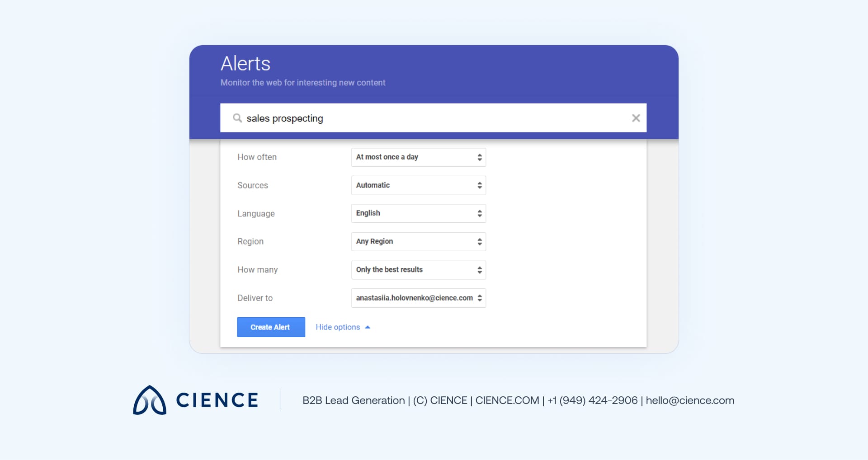Screen dimensions: 868x460
Task: Open the Language dropdown showing English
Action: [418, 213]
